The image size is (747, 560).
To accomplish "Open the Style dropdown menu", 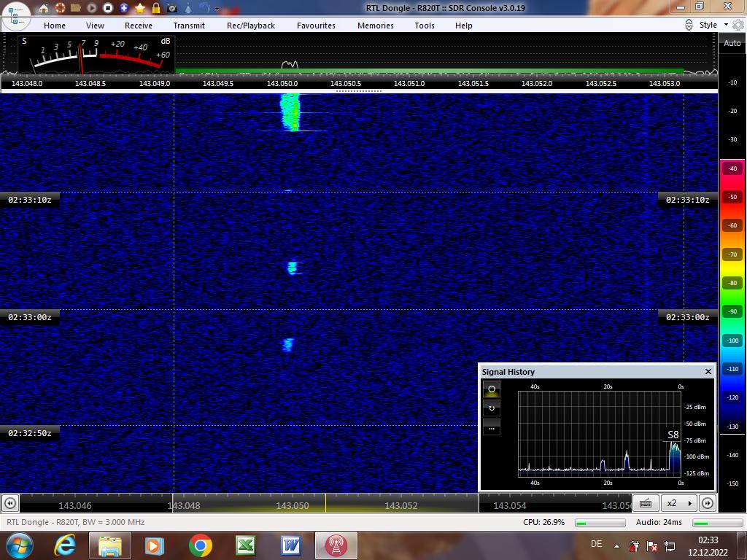I will 713,25.
